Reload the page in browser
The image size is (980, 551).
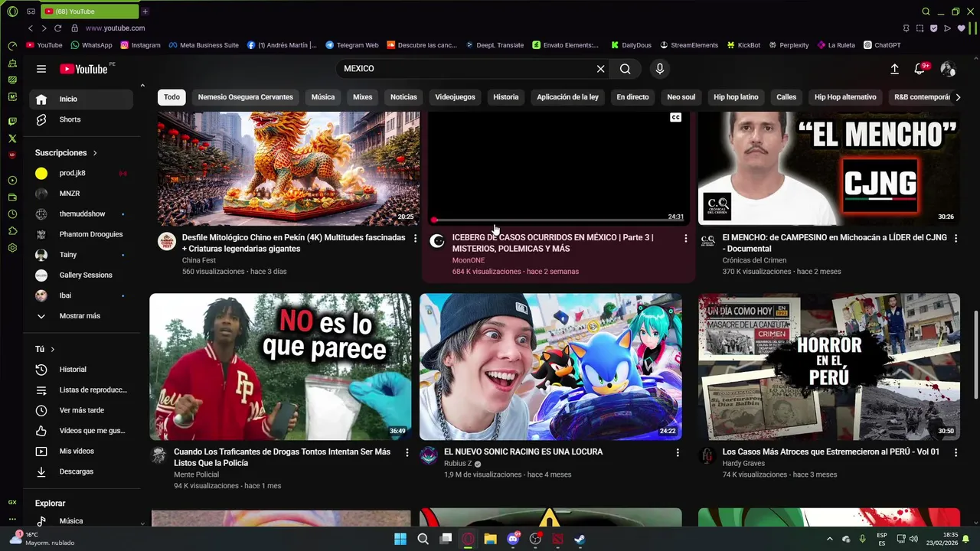click(57, 28)
